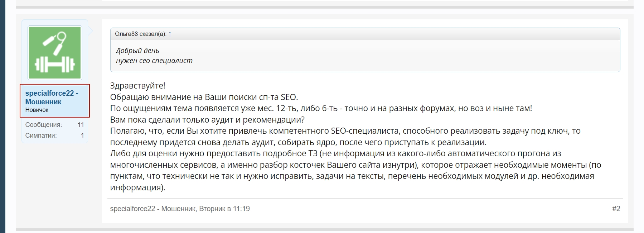
Task: Expand the quote at нужен сео специалист
Action: coord(154,61)
